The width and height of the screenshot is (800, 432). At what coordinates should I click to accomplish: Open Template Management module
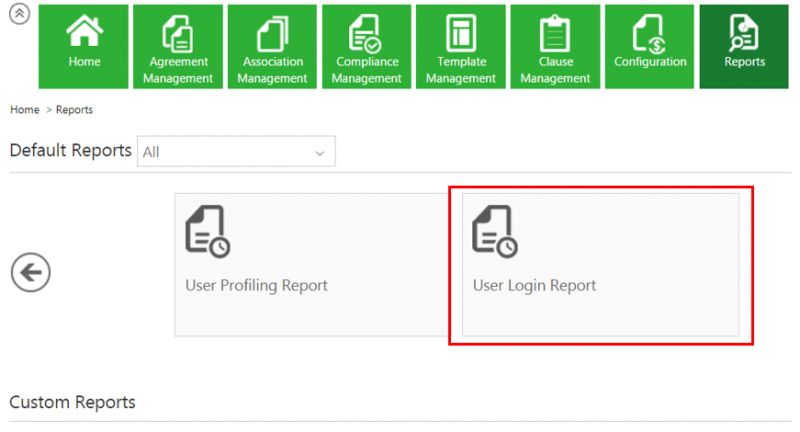coord(461,47)
